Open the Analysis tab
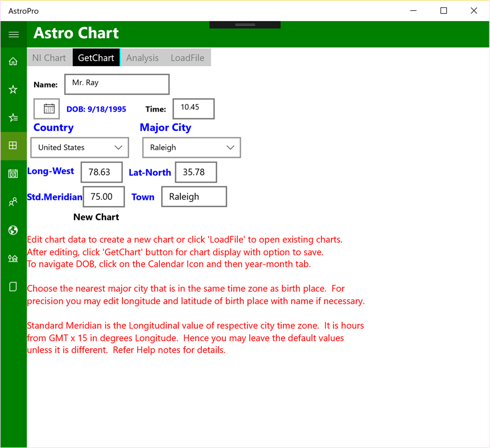The height and width of the screenshot is (448, 490). 142,57
